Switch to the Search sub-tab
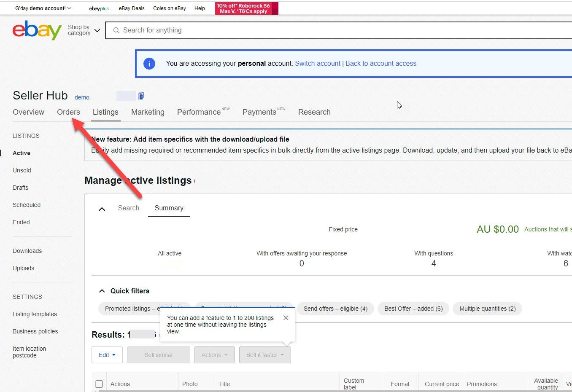The width and height of the screenshot is (572, 392). pyautogui.click(x=129, y=208)
